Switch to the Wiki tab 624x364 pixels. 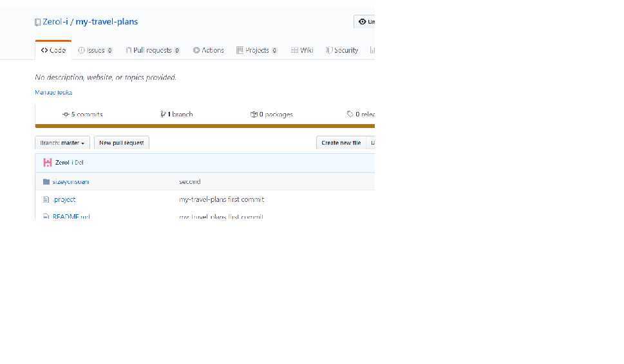(x=302, y=50)
